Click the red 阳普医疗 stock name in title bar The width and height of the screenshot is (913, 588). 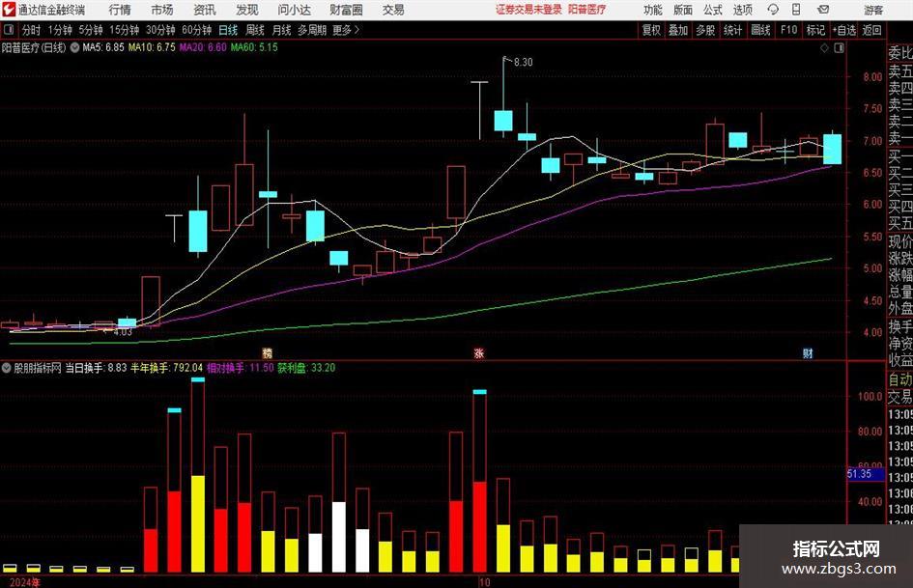pyautogui.click(x=587, y=10)
